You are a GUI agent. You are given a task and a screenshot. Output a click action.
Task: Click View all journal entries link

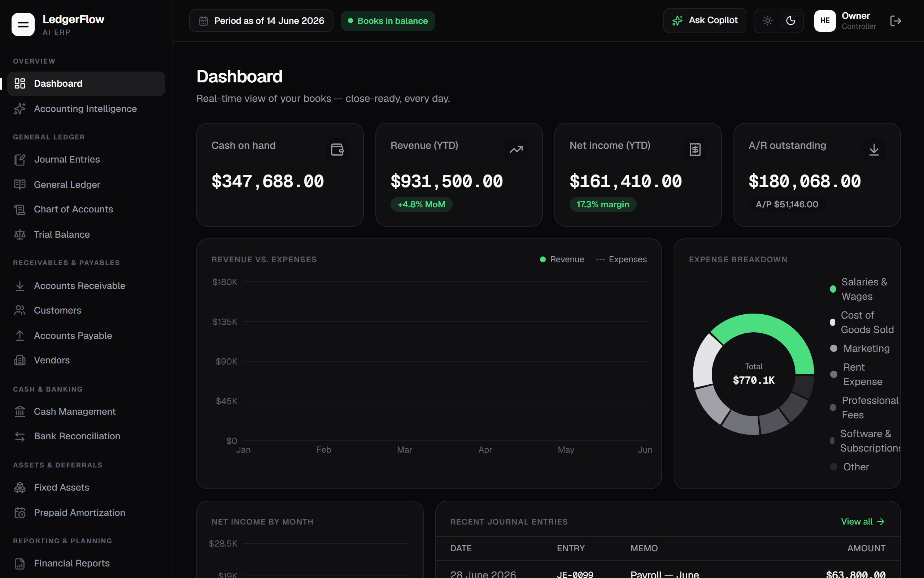point(863,522)
